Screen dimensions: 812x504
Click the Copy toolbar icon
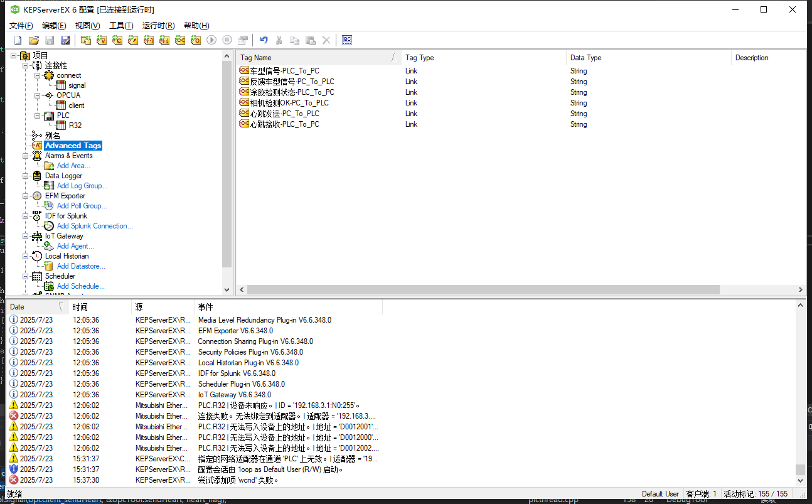click(x=295, y=40)
